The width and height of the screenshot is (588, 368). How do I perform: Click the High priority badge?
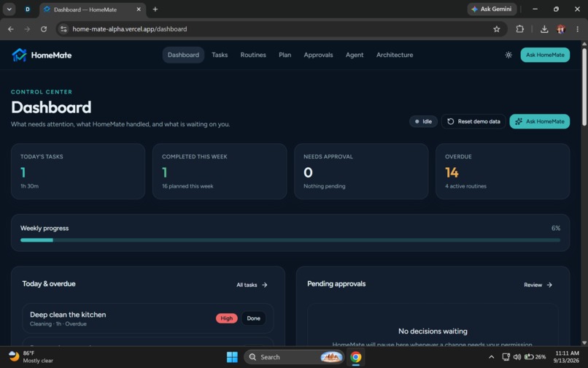pos(226,318)
